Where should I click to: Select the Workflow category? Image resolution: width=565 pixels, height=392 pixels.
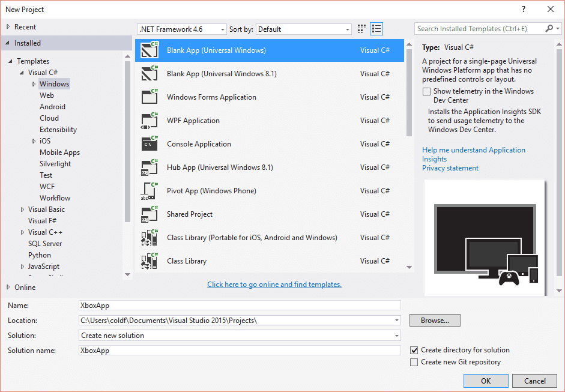coord(55,198)
